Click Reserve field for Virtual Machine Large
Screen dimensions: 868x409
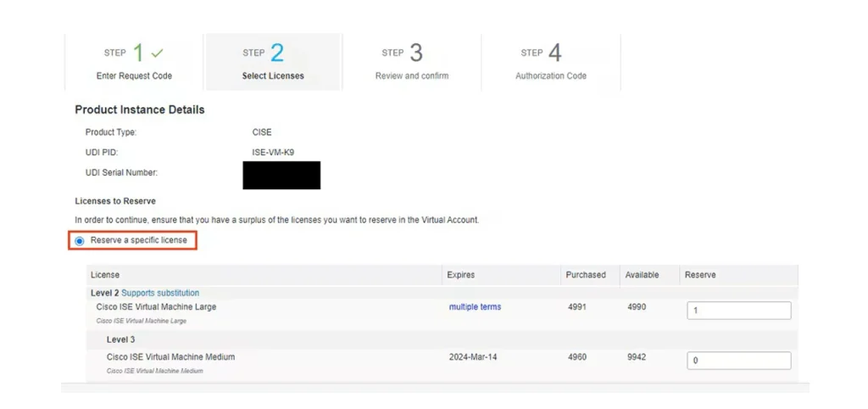(738, 311)
